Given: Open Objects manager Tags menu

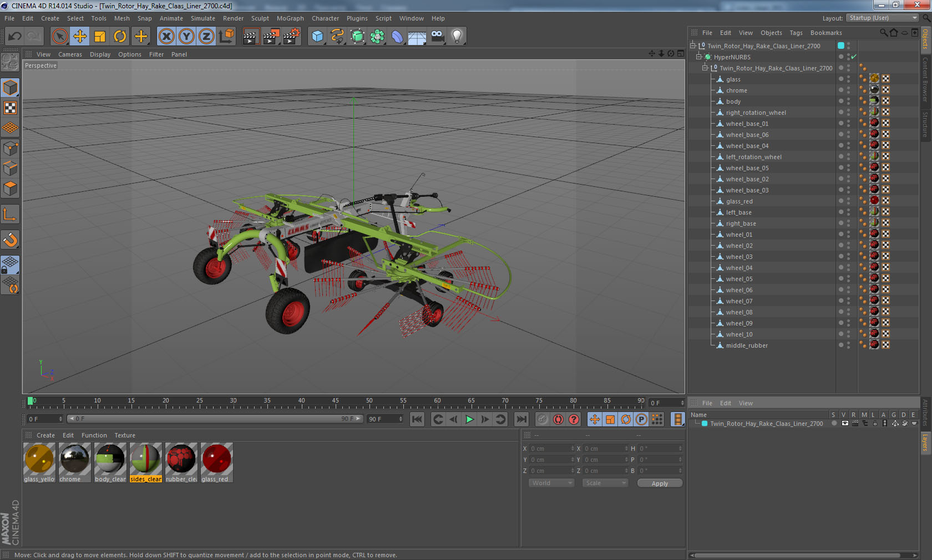Looking at the screenshot, I should pyautogui.click(x=796, y=33).
